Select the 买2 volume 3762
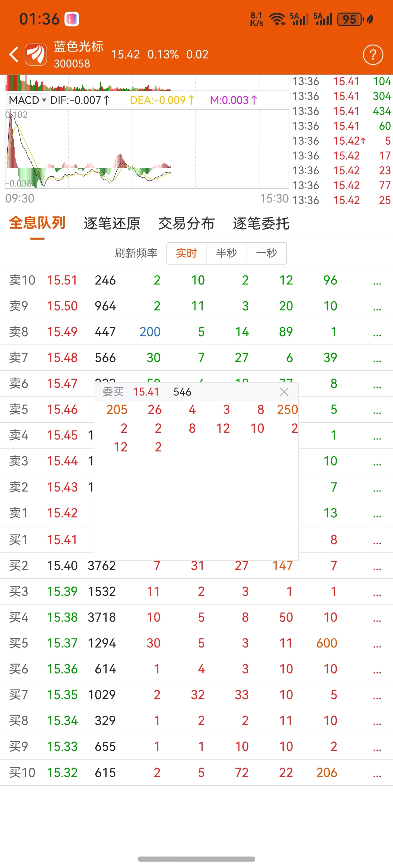This screenshot has width=393, height=868. pos(101,565)
